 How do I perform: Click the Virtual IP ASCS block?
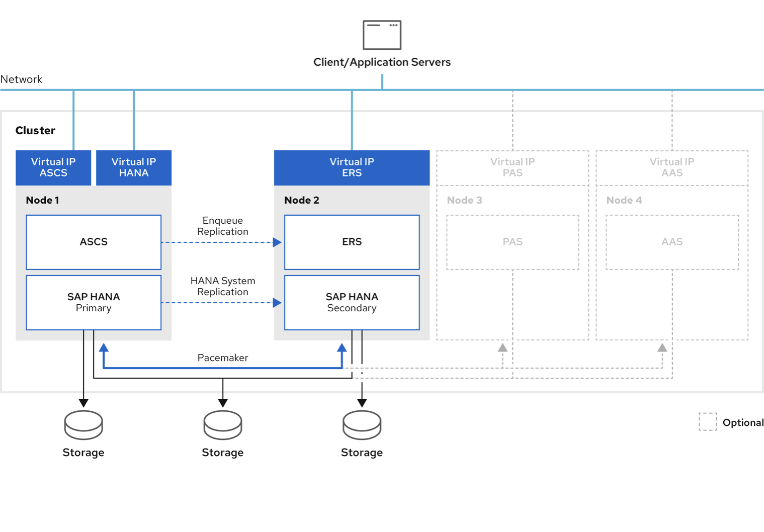click(53, 167)
